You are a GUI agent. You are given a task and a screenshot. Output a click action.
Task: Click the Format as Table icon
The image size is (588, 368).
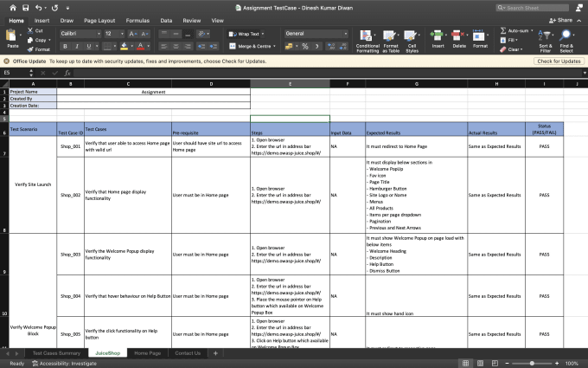pyautogui.click(x=389, y=36)
